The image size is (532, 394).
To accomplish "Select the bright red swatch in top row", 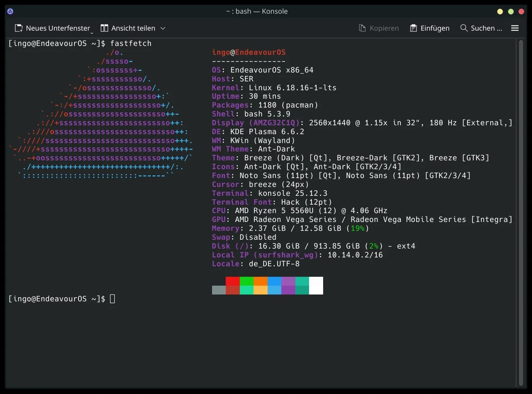I will [x=233, y=281].
